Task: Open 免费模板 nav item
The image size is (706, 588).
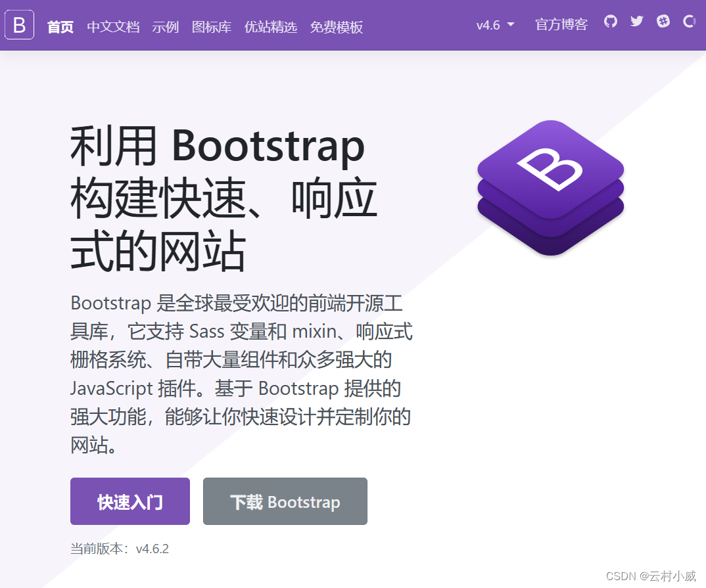Action: [x=337, y=27]
